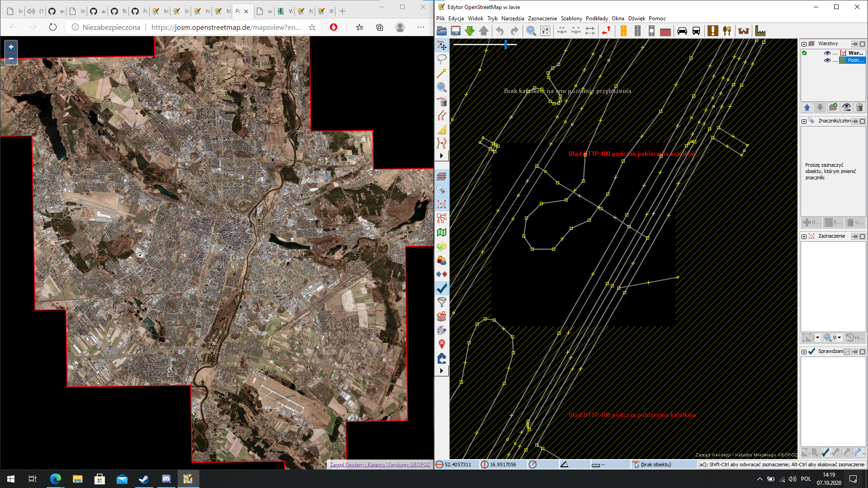Click the trash delete layer button
The image size is (868, 488).
[859, 108]
